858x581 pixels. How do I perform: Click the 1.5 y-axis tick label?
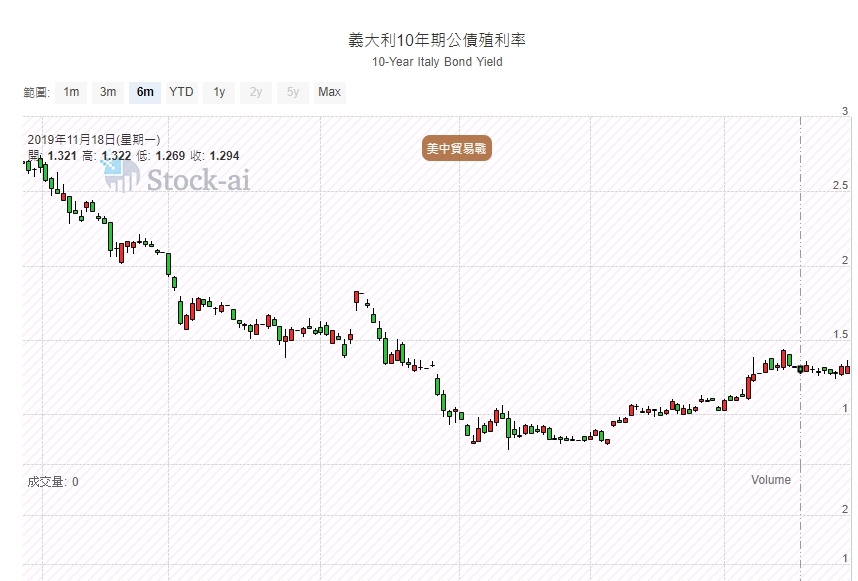[841, 335]
